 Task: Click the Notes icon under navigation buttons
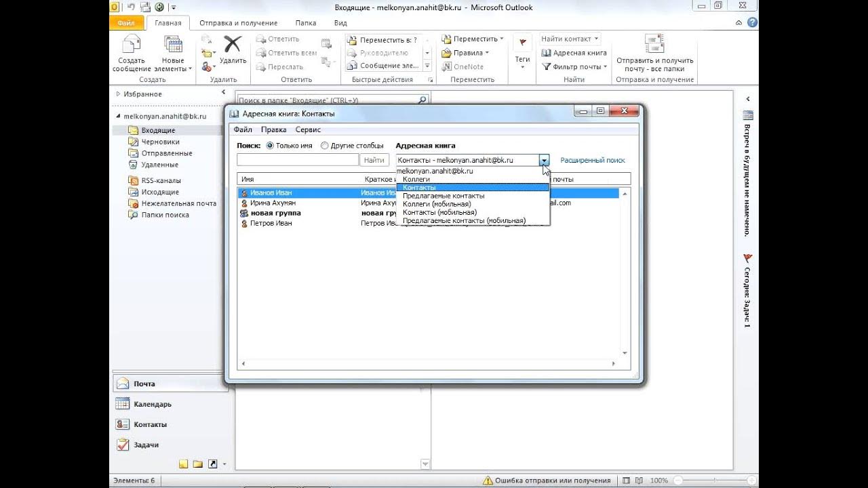(x=184, y=464)
